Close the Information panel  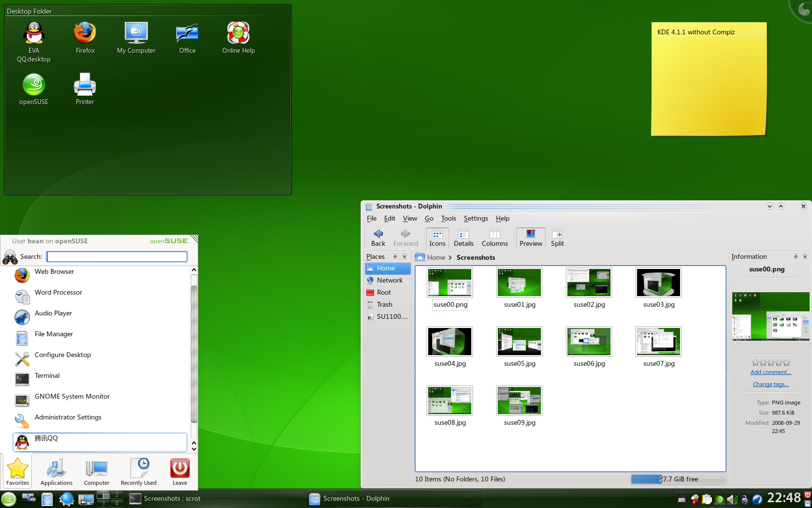point(805,257)
